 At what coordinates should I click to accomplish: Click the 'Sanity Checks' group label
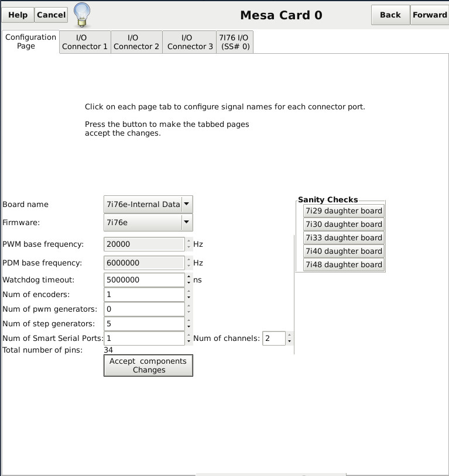tap(328, 199)
